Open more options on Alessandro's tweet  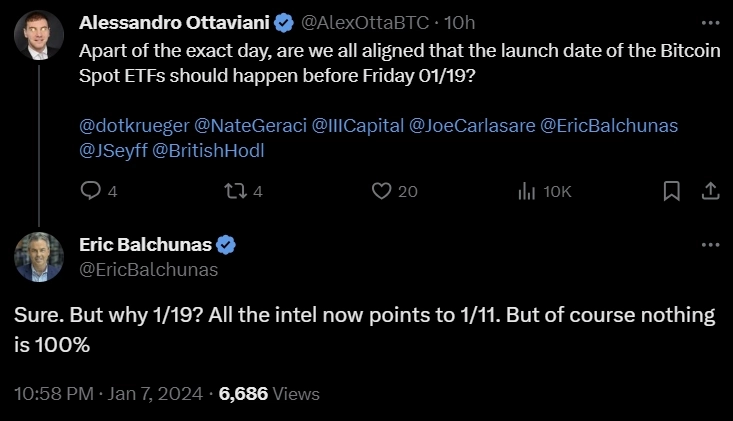(710, 22)
